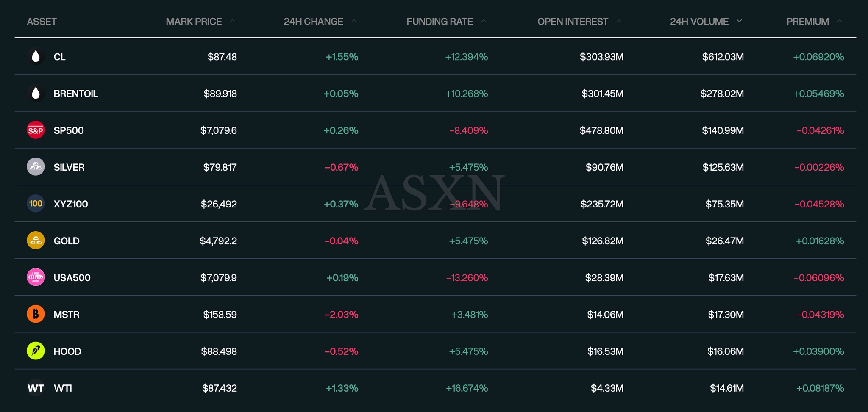The height and width of the screenshot is (412, 868).
Task: Click the GOLD bars icon
Action: pos(36,241)
